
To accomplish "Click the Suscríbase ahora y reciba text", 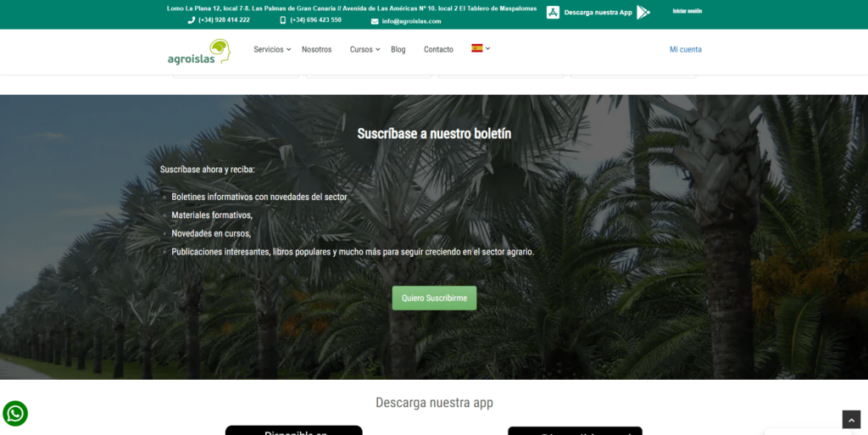I will point(208,169).
